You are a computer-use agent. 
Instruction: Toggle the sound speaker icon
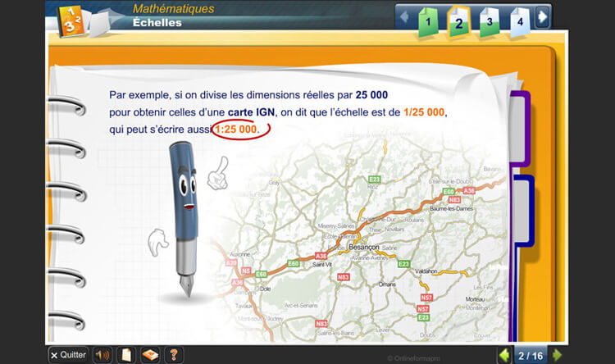pos(102,355)
